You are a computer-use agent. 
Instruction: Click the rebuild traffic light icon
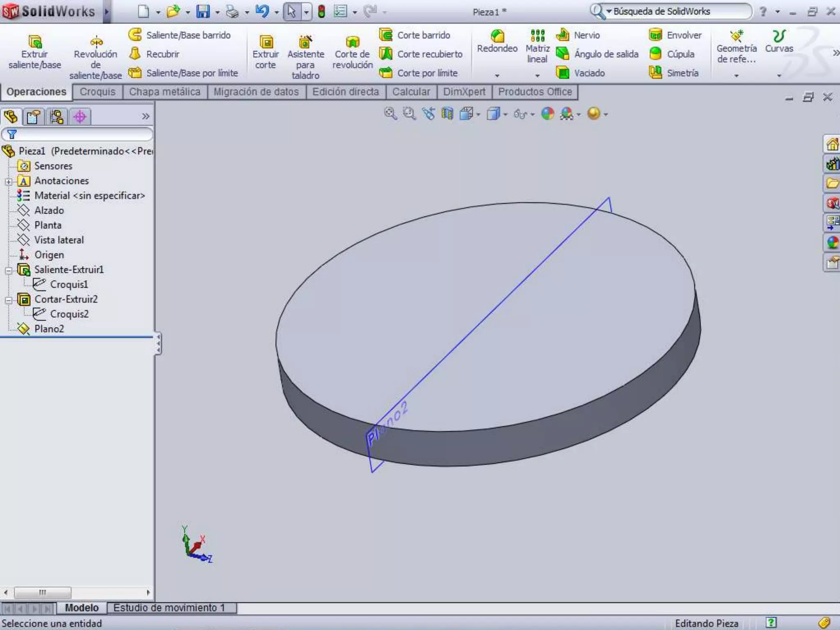click(322, 11)
